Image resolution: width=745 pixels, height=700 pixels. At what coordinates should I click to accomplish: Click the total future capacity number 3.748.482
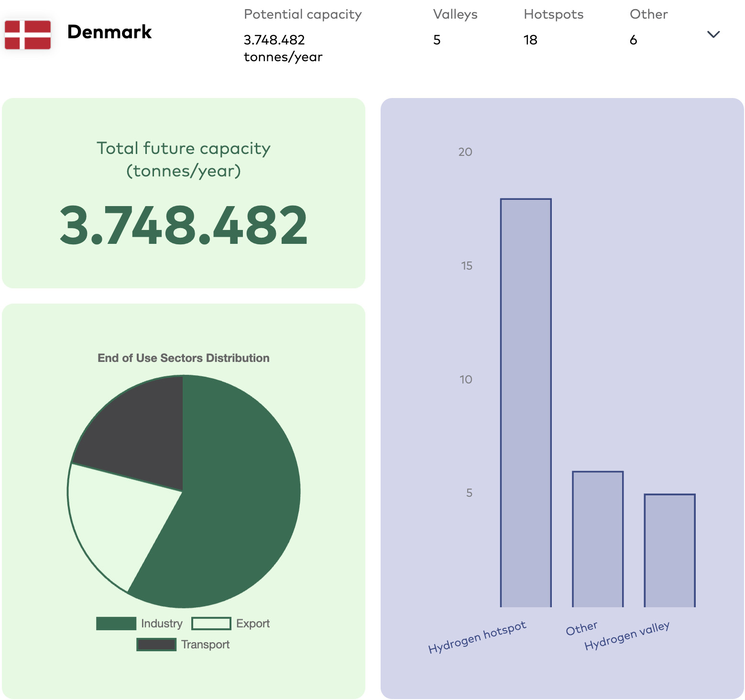[184, 225]
